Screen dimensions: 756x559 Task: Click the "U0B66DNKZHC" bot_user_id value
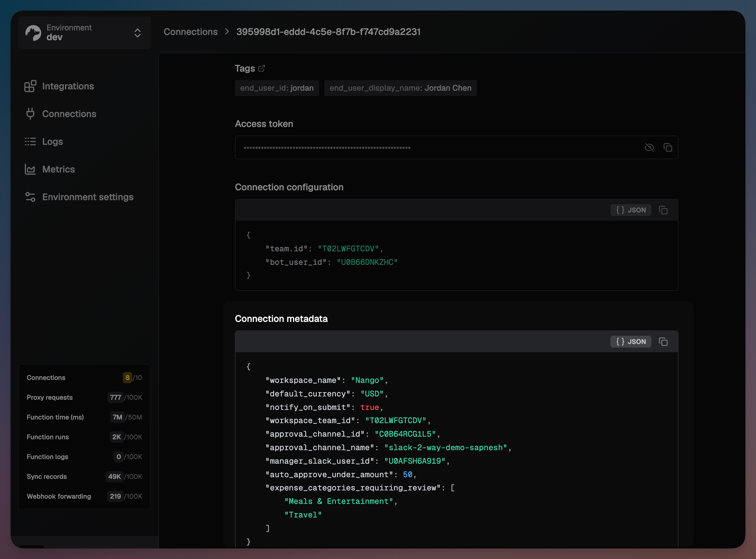coord(367,262)
